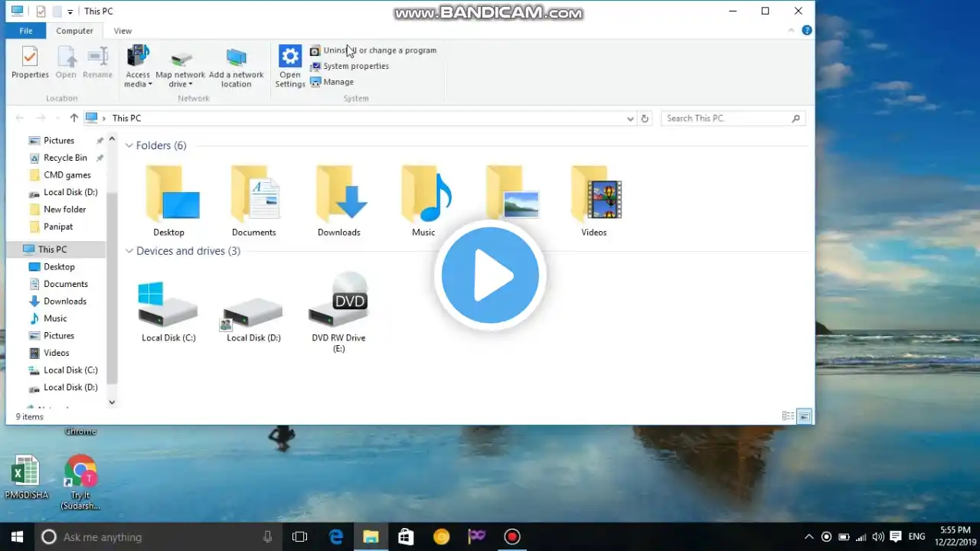980x551 pixels.
Task: Switch to large icons view layout
Action: 804,416
